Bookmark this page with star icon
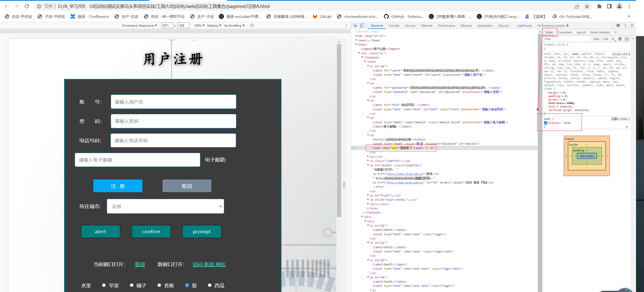 click(587, 6)
